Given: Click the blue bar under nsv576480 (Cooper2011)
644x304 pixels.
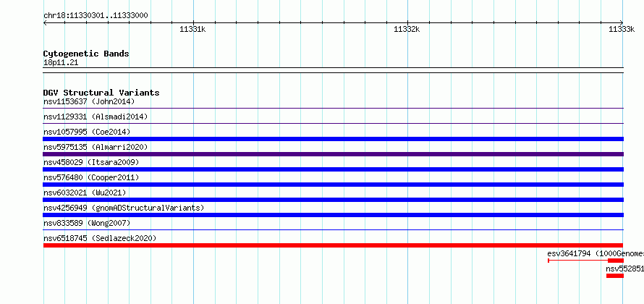Looking at the screenshot, I should coord(333,185).
